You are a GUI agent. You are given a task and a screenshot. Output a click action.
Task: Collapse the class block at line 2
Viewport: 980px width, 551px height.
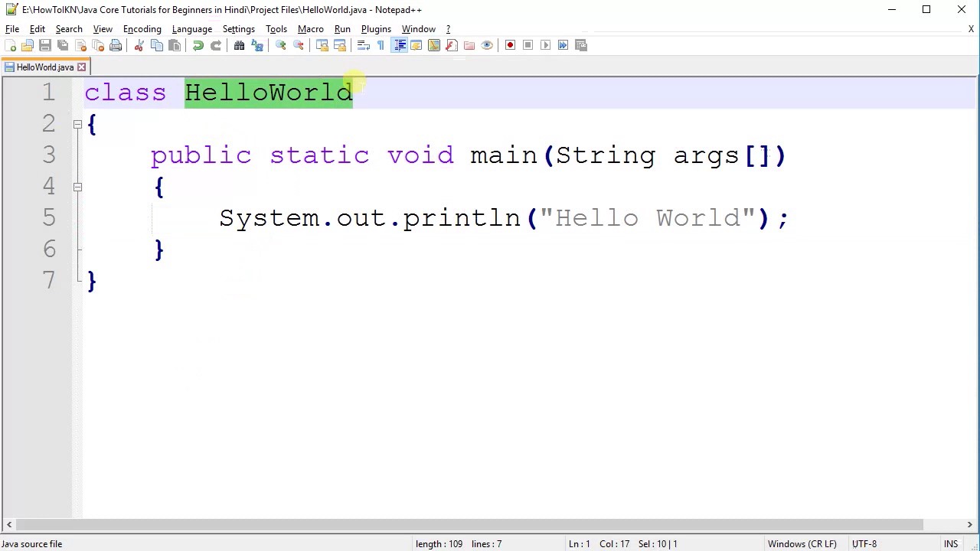click(77, 124)
